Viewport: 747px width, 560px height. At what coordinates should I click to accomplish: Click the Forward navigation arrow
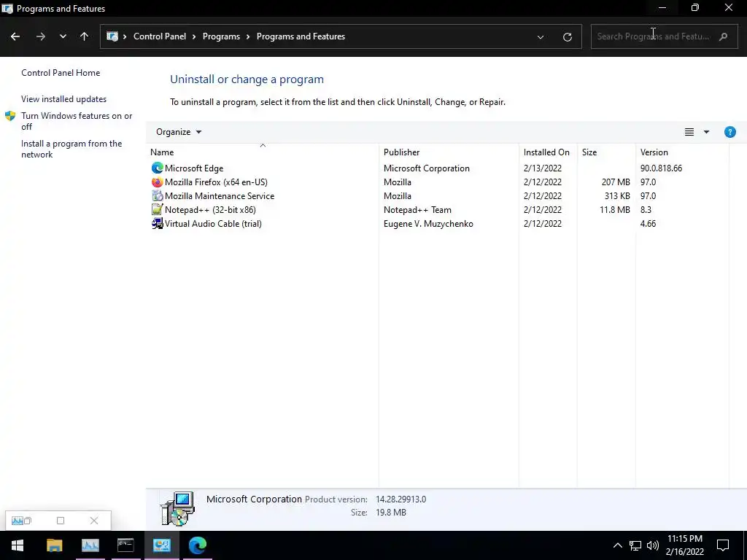pyautogui.click(x=41, y=36)
